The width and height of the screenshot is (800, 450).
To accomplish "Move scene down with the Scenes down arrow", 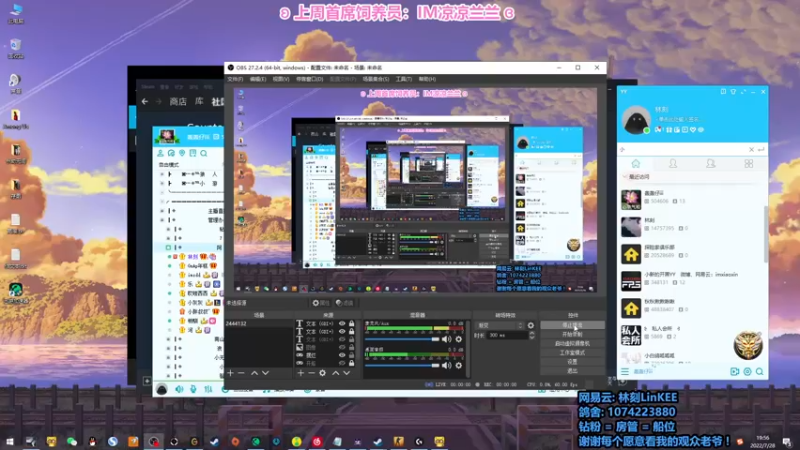I will tap(265, 373).
